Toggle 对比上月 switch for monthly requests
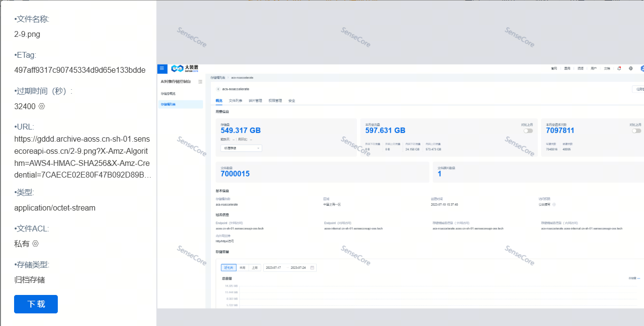The width and height of the screenshot is (644, 326). [x=636, y=130]
